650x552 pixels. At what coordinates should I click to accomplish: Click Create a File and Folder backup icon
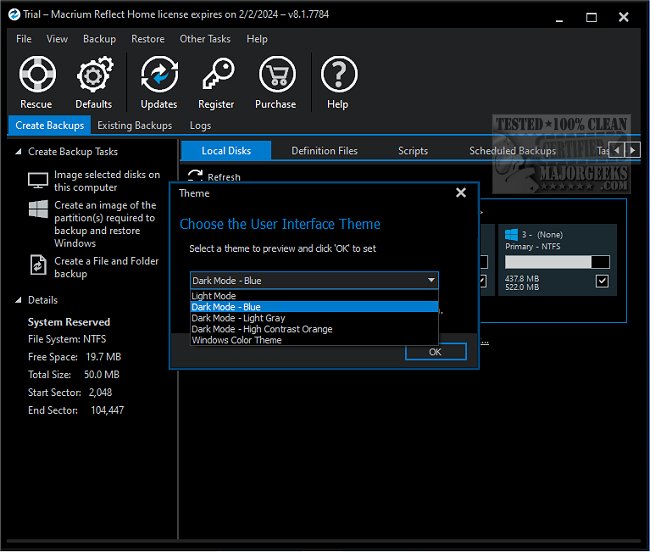(x=38, y=266)
